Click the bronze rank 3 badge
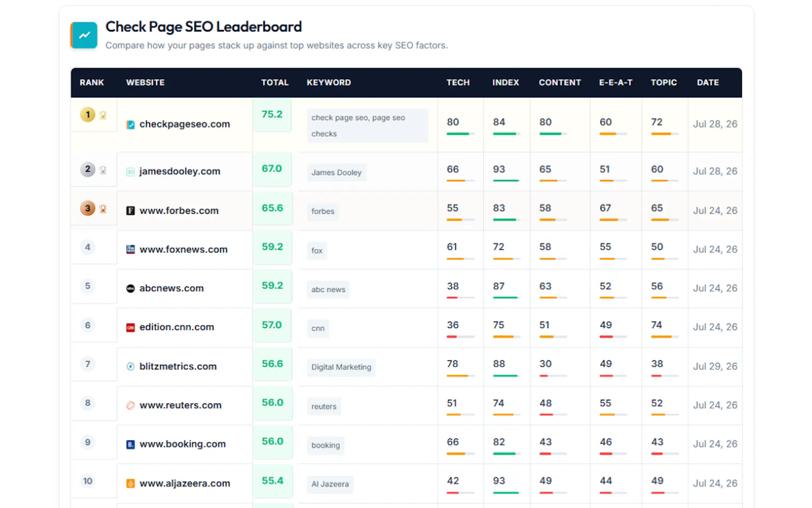This screenshot has width=812, height=508. tap(88, 208)
